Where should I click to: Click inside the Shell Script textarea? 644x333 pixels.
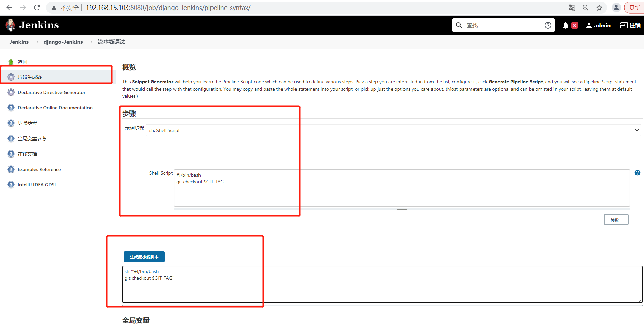(x=402, y=188)
